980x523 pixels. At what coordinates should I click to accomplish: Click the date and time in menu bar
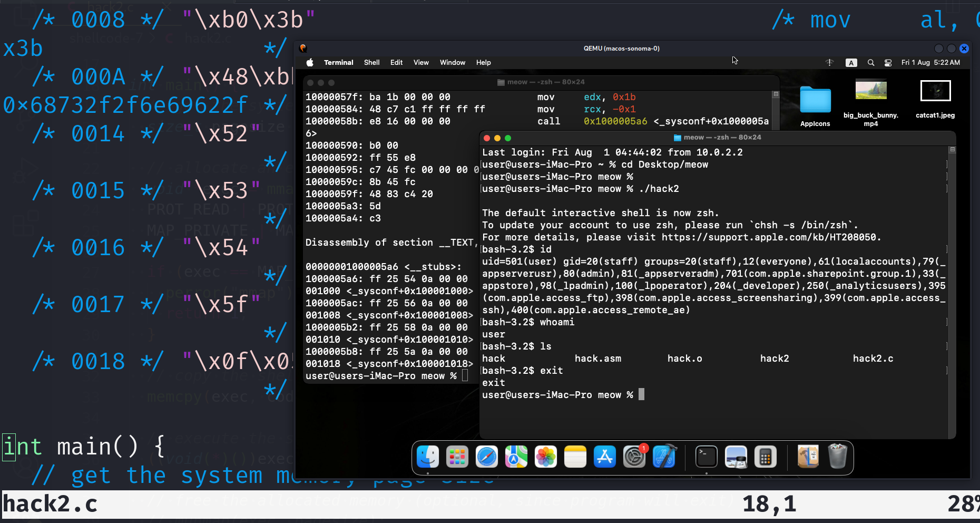(930, 62)
